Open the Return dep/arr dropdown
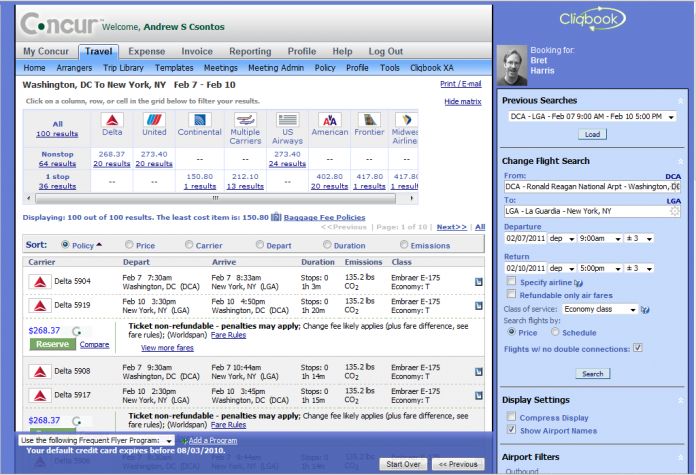The height and width of the screenshot is (475, 696). tap(562, 269)
